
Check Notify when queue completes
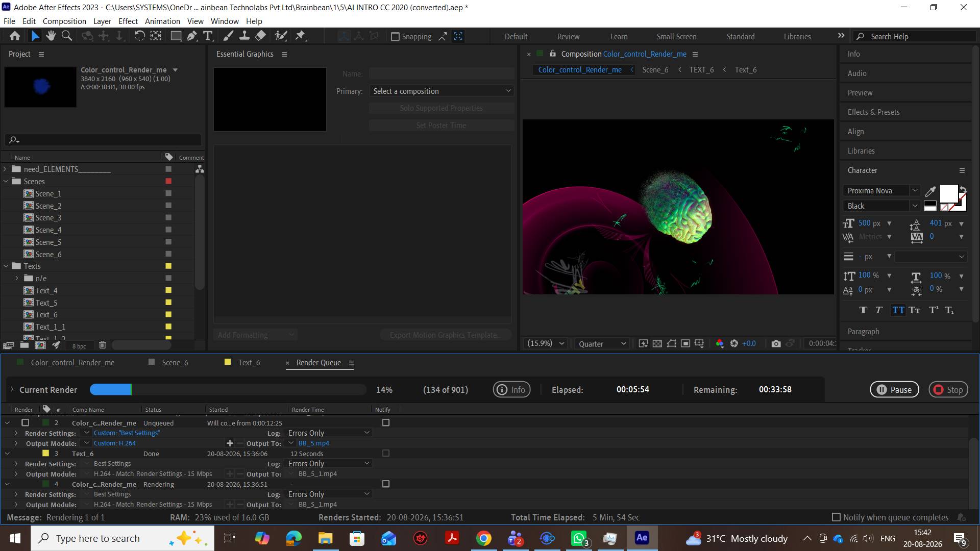(x=836, y=517)
